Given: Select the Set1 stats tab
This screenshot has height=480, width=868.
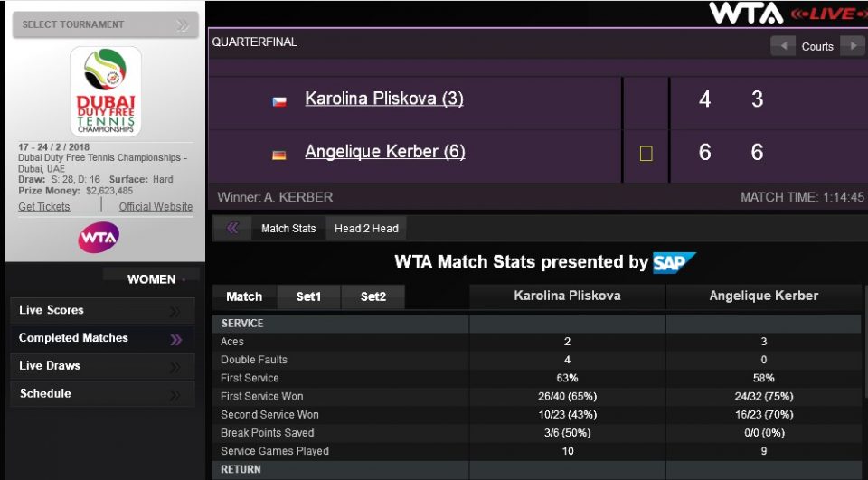Looking at the screenshot, I should point(308,296).
